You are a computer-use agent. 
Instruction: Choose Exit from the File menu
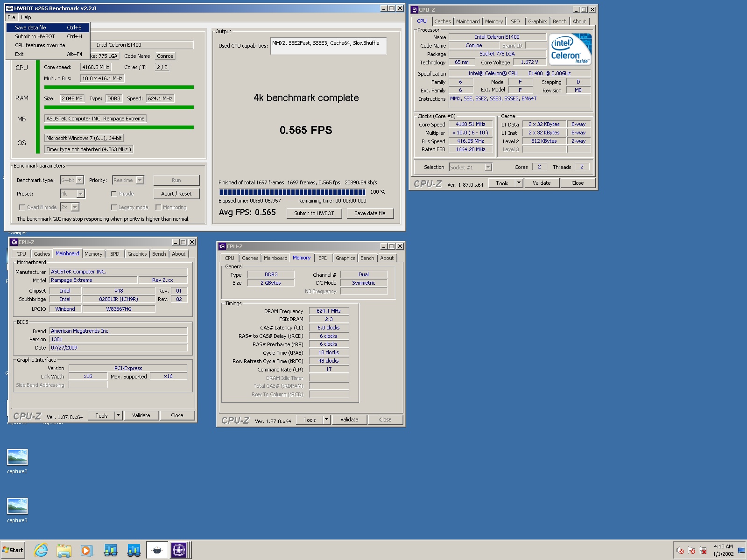[48, 54]
